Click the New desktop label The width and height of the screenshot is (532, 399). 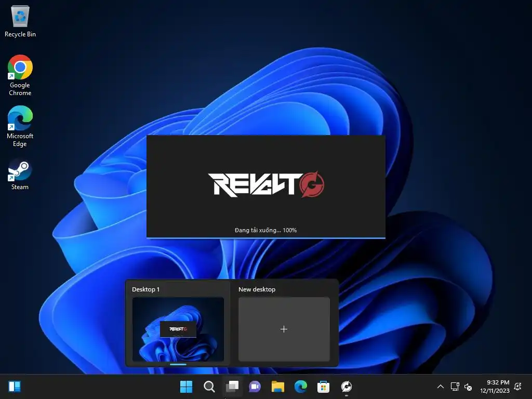coord(257,289)
